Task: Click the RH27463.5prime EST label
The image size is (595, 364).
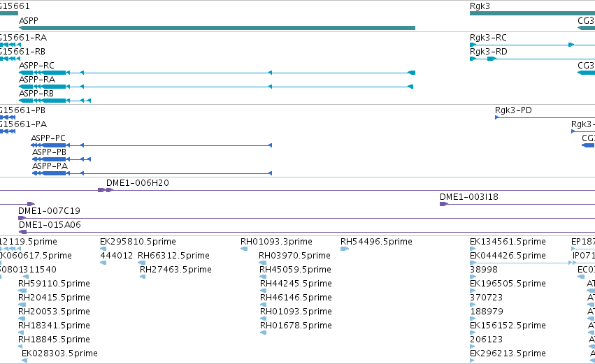Action: (x=175, y=270)
